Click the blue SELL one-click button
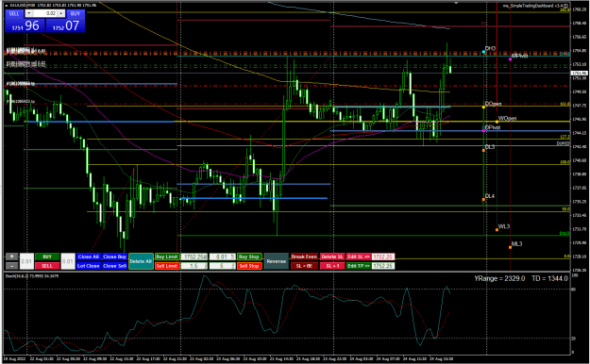The width and height of the screenshot is (590, 364). pos(14,13)
